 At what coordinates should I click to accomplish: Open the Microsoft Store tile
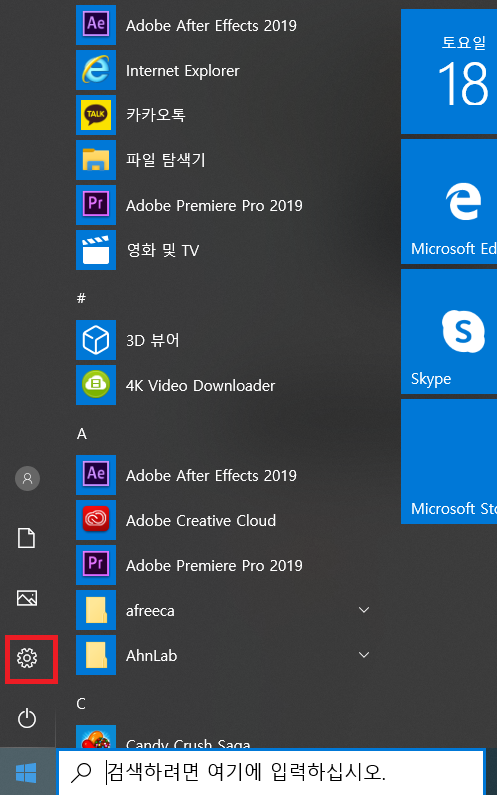click(449, 461)
